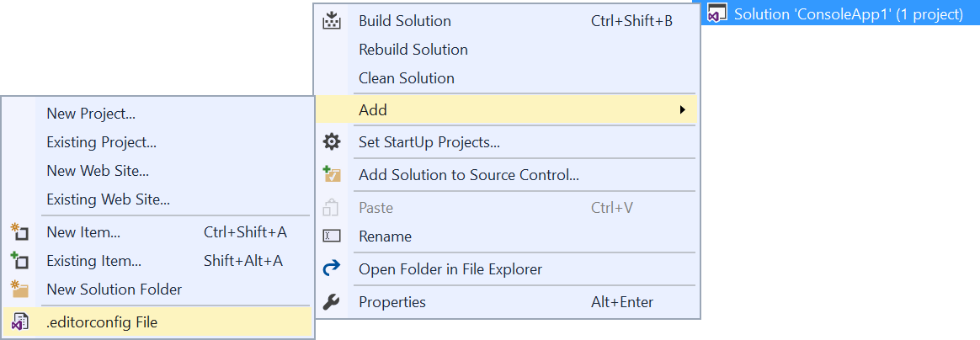Click the Existing Item icon
Viewport: 980px width, 340px height.
click(x=20, y=261)
